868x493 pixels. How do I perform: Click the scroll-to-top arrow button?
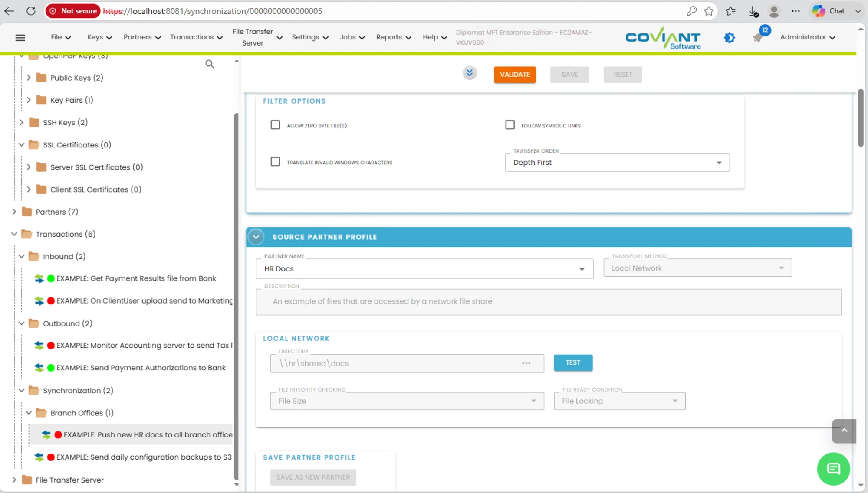844,431
